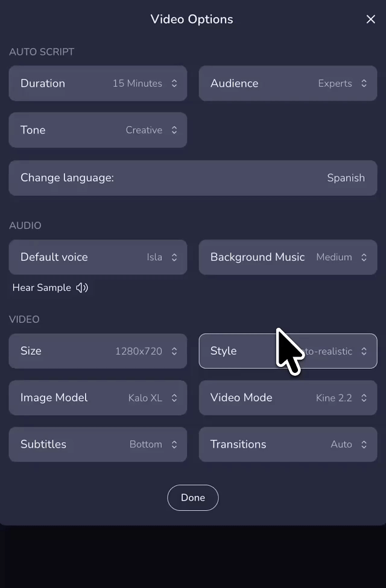Click the Duration dropdown chevron icon
This screenshot has width=386, height=588.
[x=174, y=83]
